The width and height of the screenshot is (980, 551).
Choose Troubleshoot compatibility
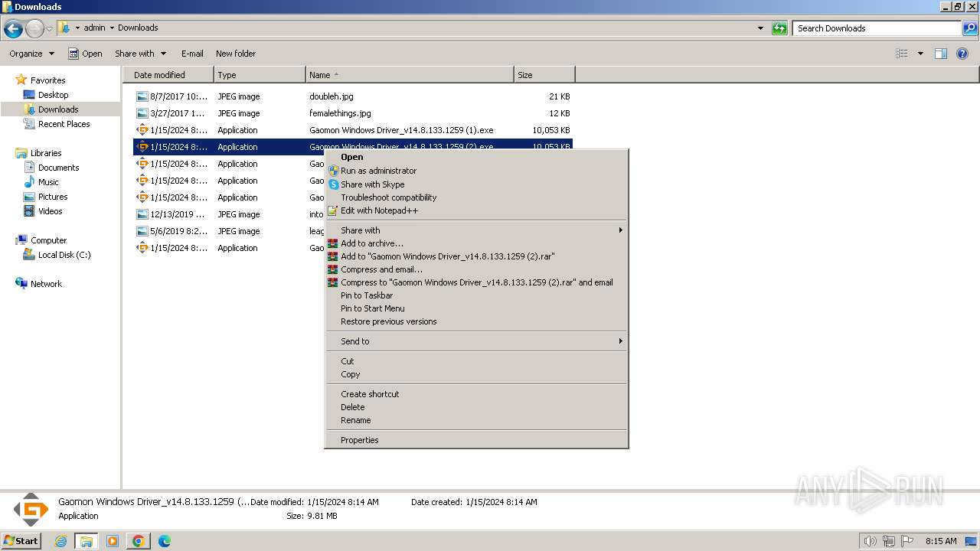click(476, 197)
